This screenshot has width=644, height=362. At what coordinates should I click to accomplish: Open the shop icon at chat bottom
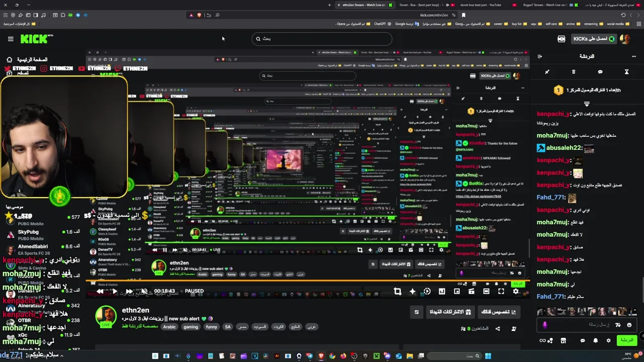coord(563,340)
